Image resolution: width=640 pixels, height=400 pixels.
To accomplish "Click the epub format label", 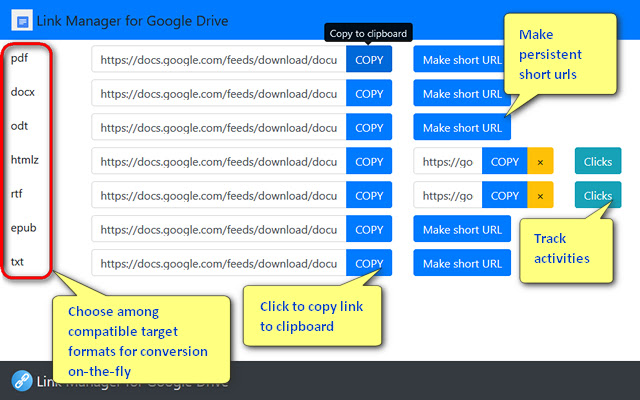I will [24, 228].
